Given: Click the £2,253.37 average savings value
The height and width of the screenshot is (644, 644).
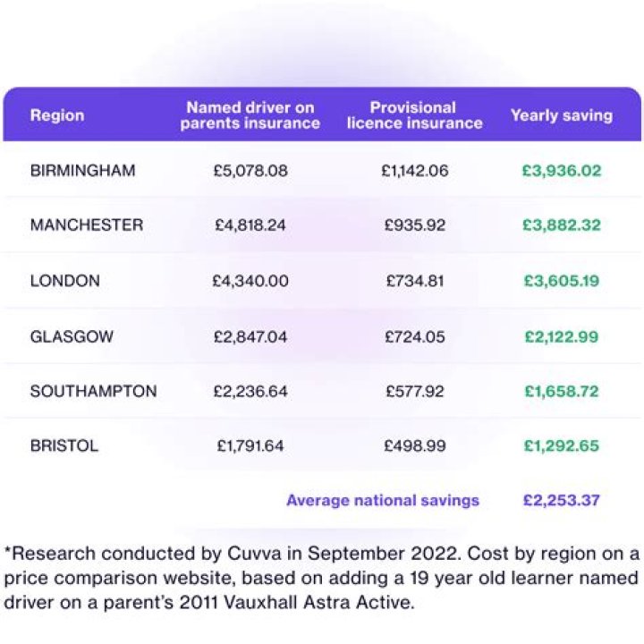Looking at the screenshot, I should [562, 500].
